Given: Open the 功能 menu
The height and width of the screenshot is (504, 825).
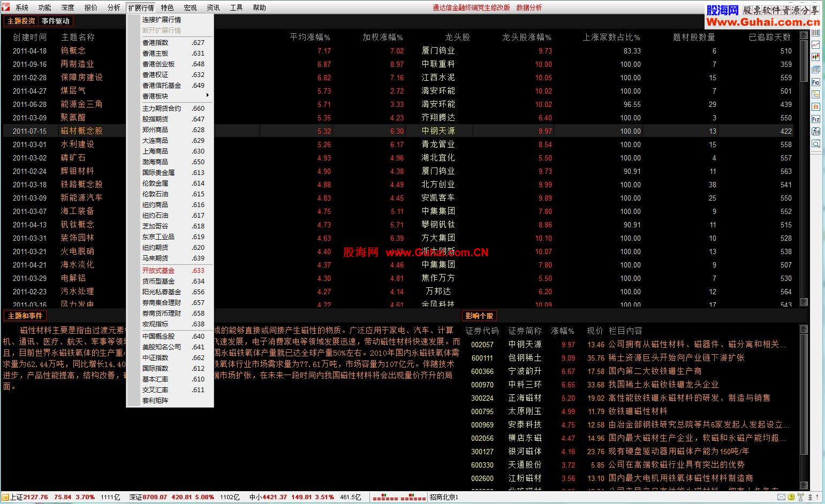Looking at the screenshot, I should pos(45,7).
